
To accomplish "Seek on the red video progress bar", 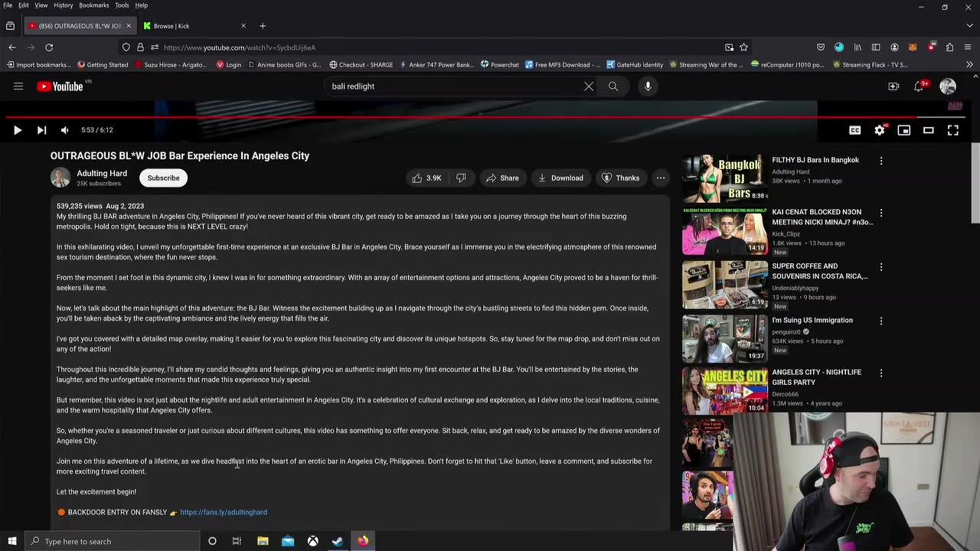I will (x=485, y=117).
